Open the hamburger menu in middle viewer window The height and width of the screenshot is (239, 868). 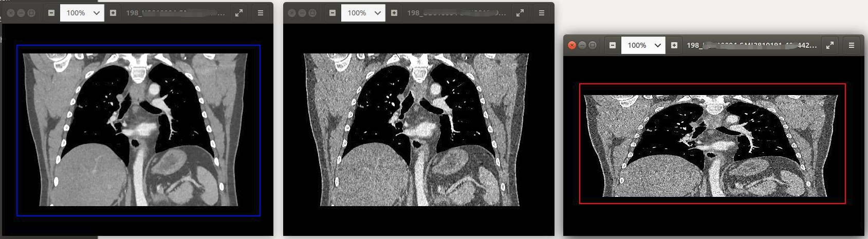(542, 13)
